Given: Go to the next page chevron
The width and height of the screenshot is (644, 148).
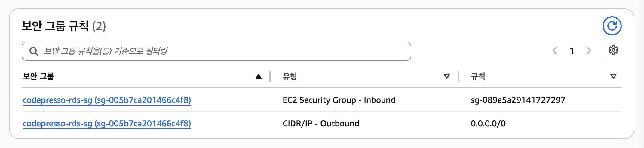Looking at the screenshot, I should click(589, 51).
